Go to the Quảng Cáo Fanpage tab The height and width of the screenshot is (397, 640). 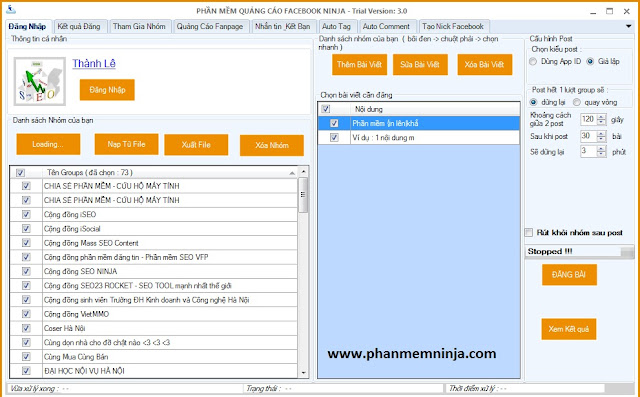(210, 27)
